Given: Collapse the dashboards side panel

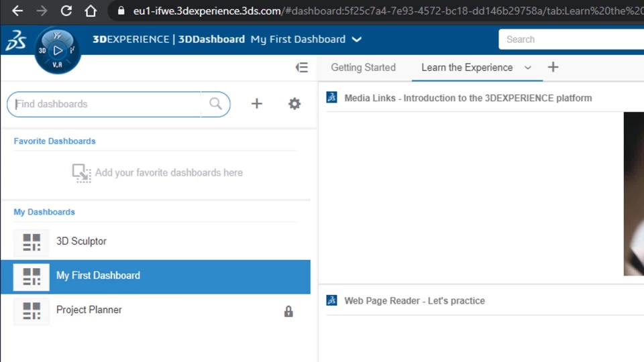Looking at the screenshot, I should (301, 67).
